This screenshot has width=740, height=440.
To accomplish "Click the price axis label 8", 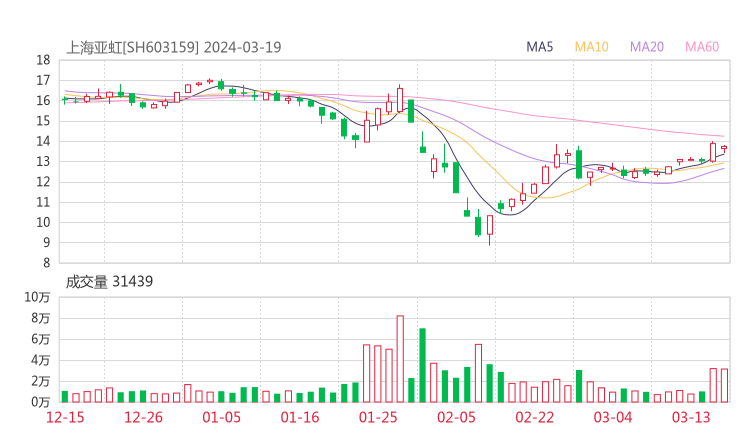I will 46,263.
